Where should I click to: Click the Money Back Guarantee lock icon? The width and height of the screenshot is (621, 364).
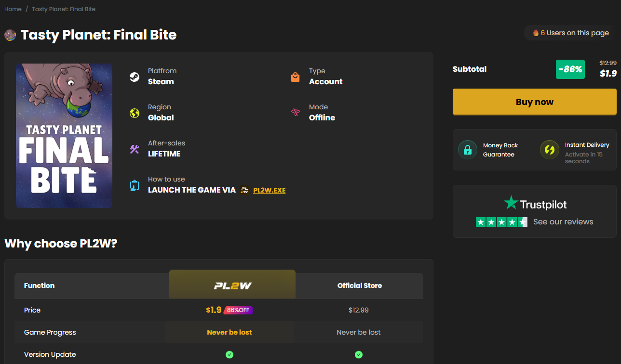click(x=467, y=150)
